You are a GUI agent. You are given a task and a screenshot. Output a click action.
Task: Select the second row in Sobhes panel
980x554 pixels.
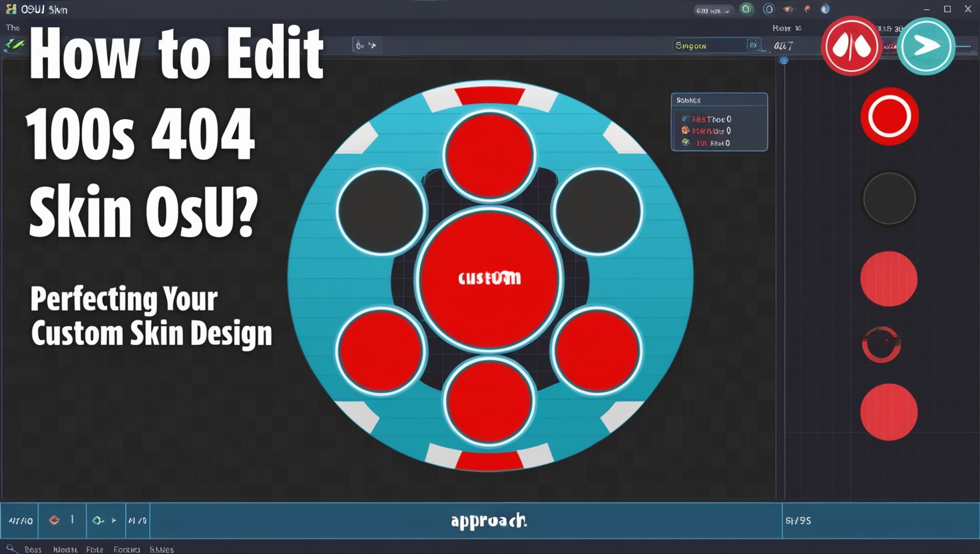[x=707, y=131]
